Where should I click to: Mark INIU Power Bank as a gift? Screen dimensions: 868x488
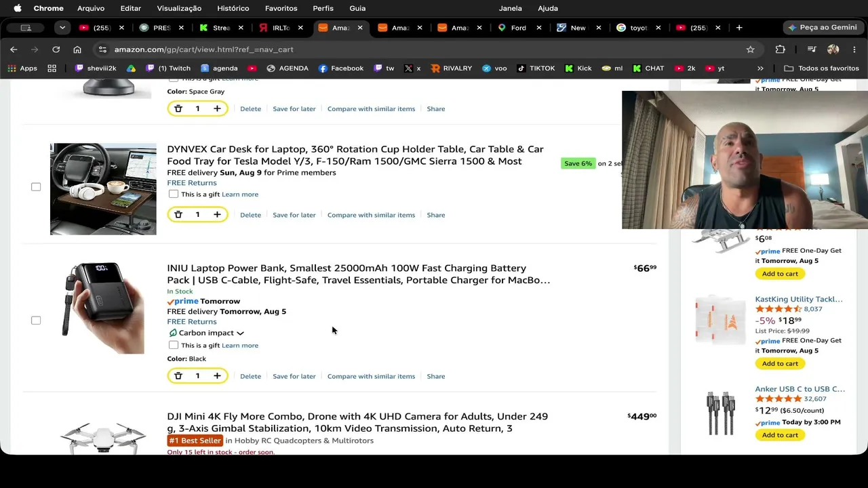click(x=174, y=345)
